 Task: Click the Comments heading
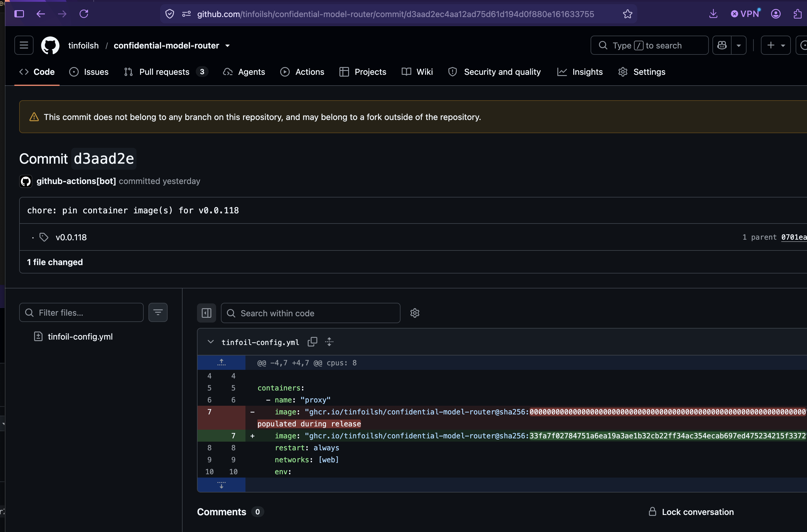coord(222,512)
